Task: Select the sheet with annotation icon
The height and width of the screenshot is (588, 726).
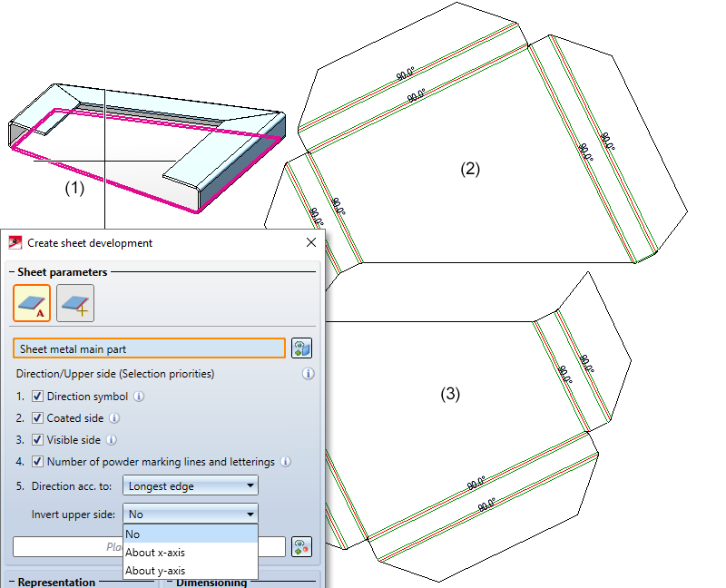Action: click(32, 303)
